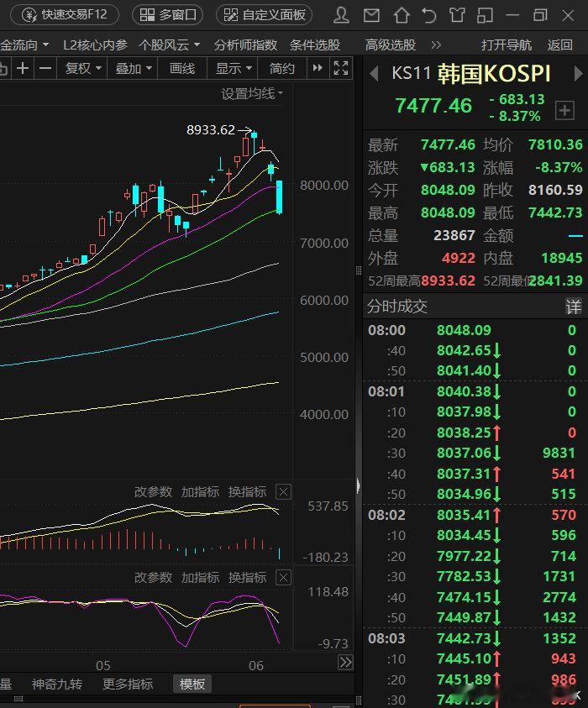The height and width of the screenshot is (708, 588).
Task: Expand the 复权 dropdown
Action: (82, 69)
